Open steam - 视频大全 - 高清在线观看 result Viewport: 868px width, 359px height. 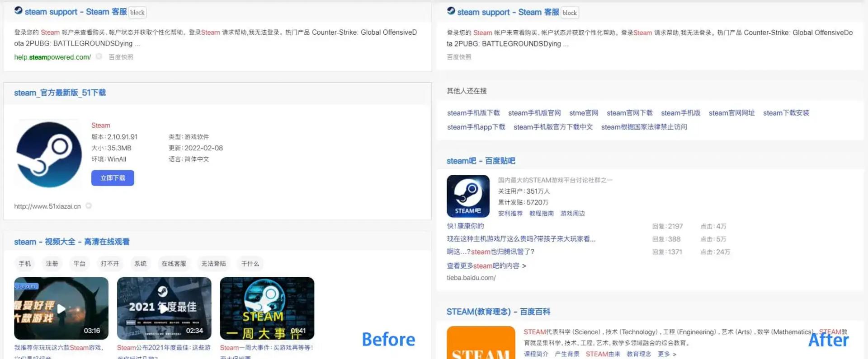click(72, 242)
